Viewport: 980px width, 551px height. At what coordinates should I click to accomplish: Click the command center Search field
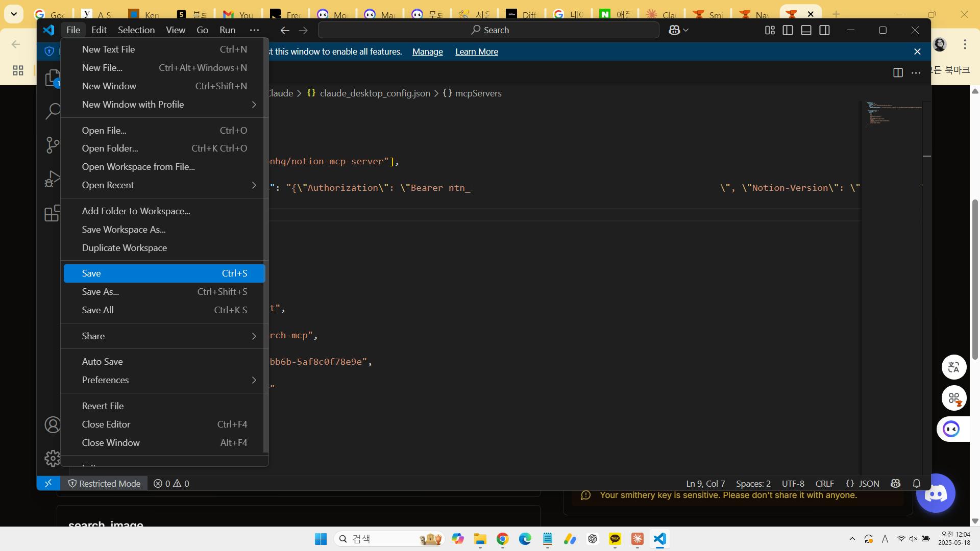coord(488,30)
